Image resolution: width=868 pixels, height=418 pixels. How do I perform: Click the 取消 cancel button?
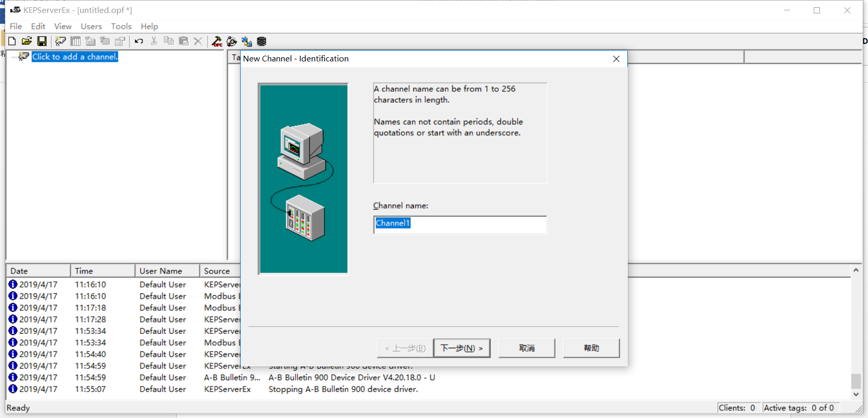pyautogui.click(x=527, y=348)
